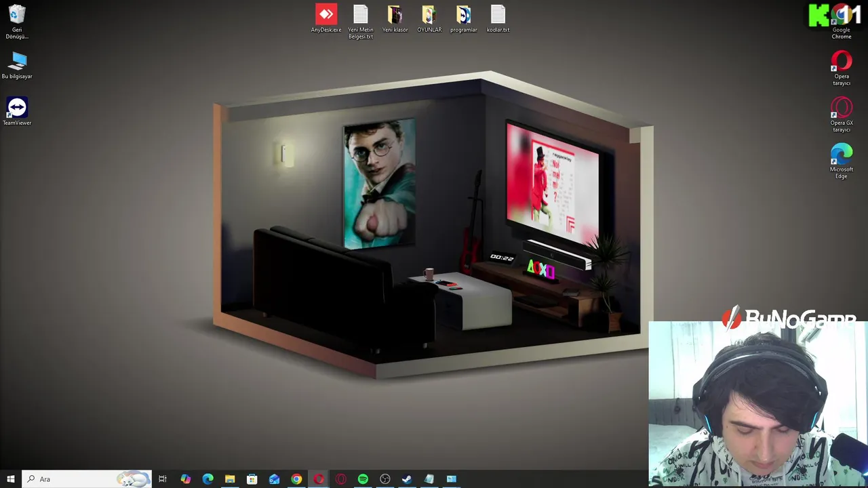Open the last blue window taskbar icon
Screen dimensions: 868x488
[x=452, y=479]
